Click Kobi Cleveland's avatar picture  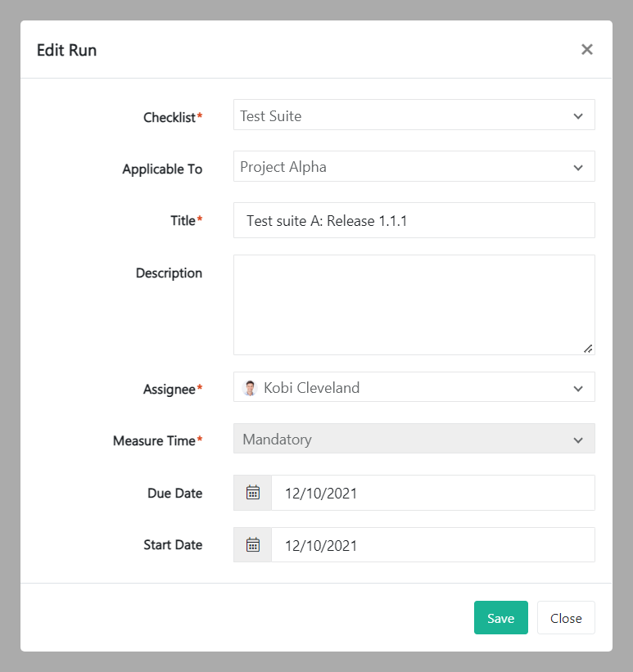(x=251, y=388)
